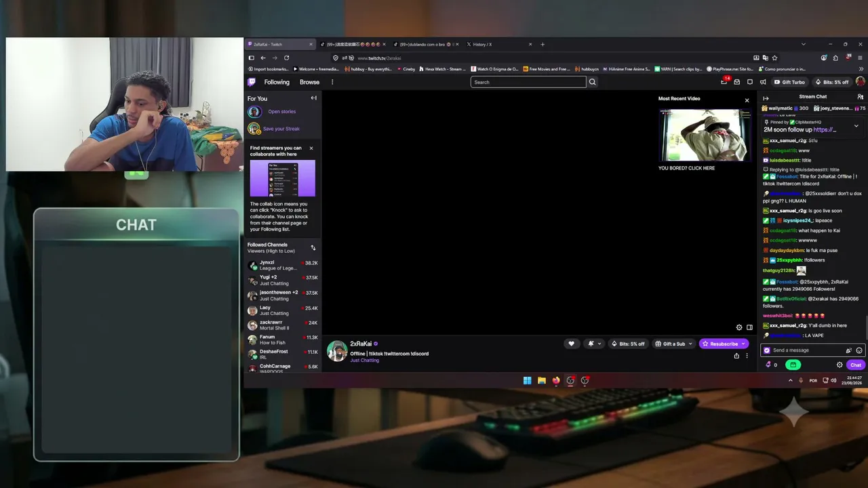The width and height of the screenshot is (868, 488).
Task: Send message with purple Chat button
Action: (856, 365)
